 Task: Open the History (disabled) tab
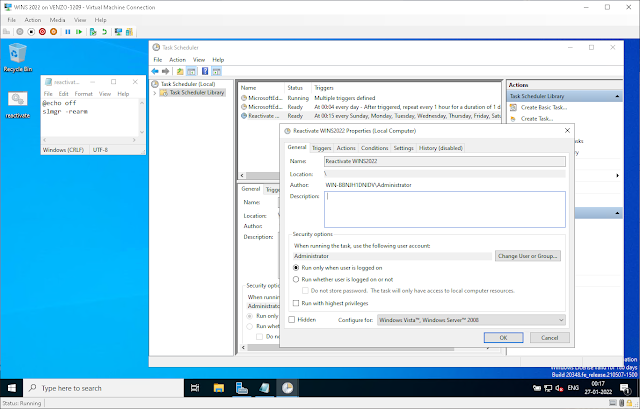click(x=441, y=148)
